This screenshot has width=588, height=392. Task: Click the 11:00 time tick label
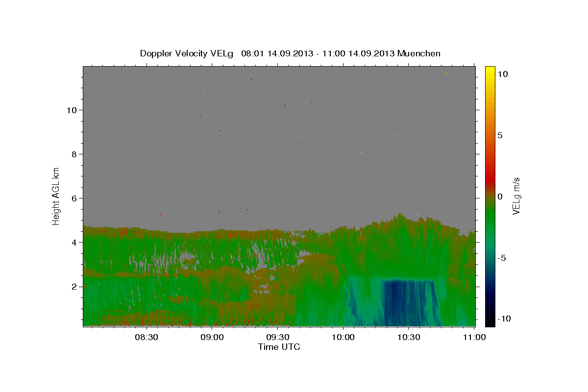(x=474, y=337)
